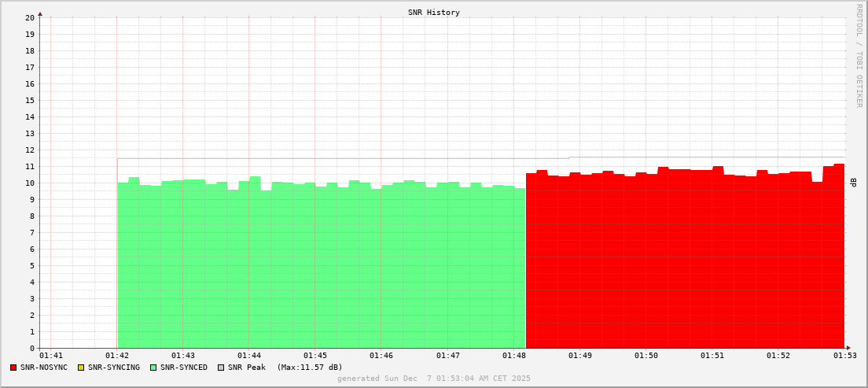Click the SNR-NOSYNC legend label
Screen dimensions: 868x388
(x=44, y=368)
